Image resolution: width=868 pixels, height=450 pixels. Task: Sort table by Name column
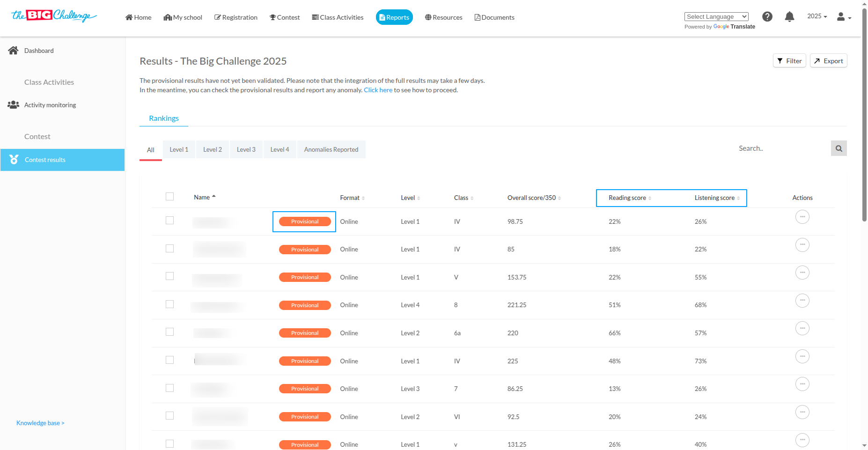coord(205,197)
